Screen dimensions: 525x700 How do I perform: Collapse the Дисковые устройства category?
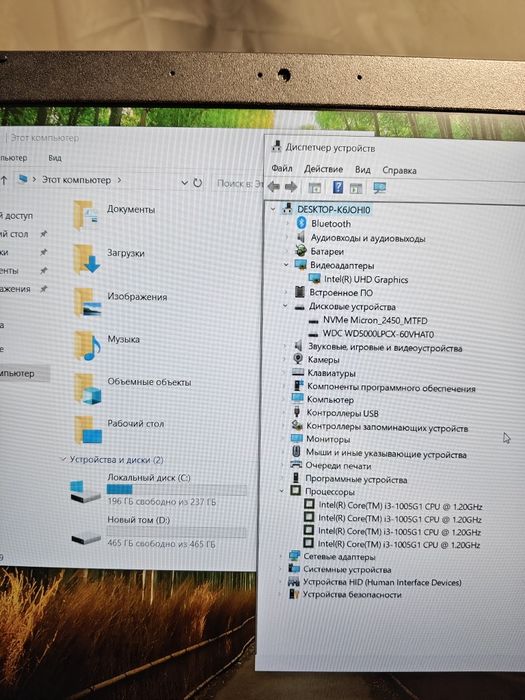(285, 306)
